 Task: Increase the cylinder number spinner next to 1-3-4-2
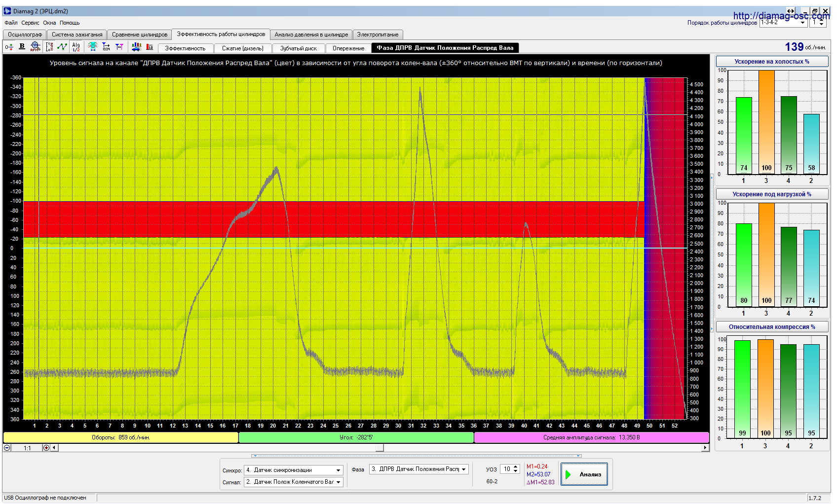[x=821, y=21]
